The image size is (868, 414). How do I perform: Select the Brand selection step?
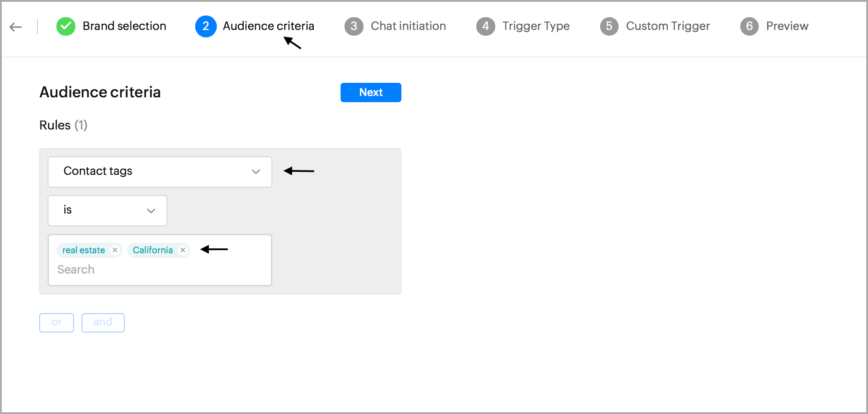[124, 26]
